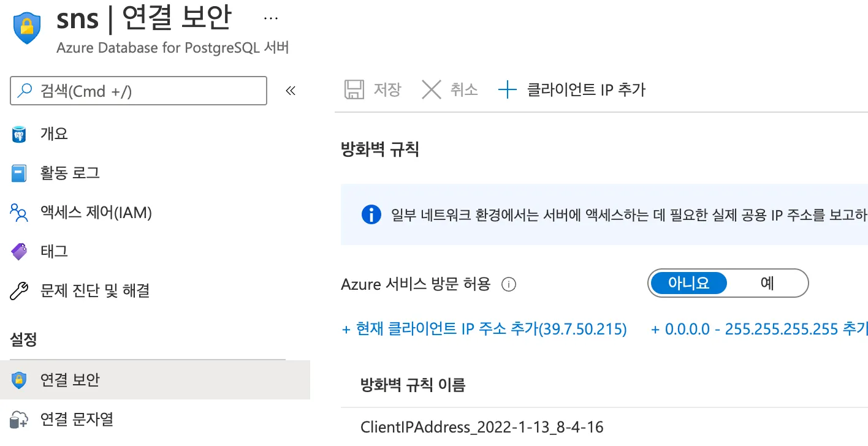This screenshot has width=868, height=446.
Task: Click the wrench icon for 문제 진단 및 해결
Action: click(20, 290)
